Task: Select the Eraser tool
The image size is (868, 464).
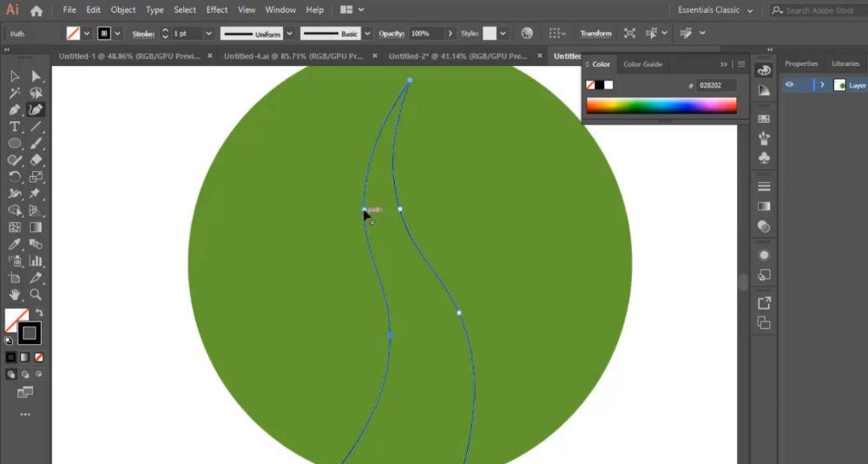Action: 36,160
